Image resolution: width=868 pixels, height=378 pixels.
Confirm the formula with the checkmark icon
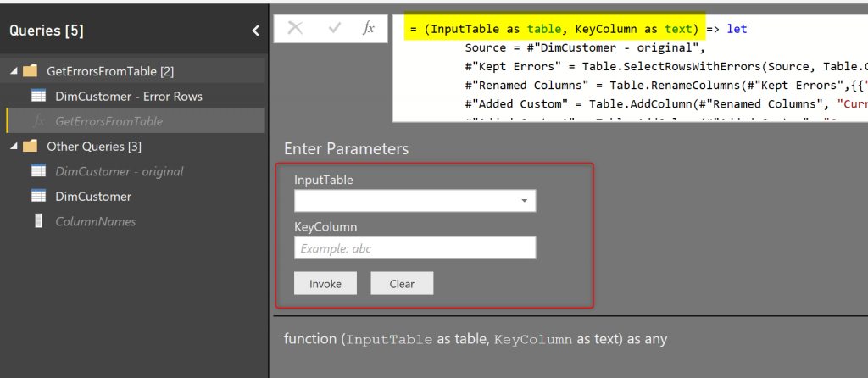click(x=335, y=28)
